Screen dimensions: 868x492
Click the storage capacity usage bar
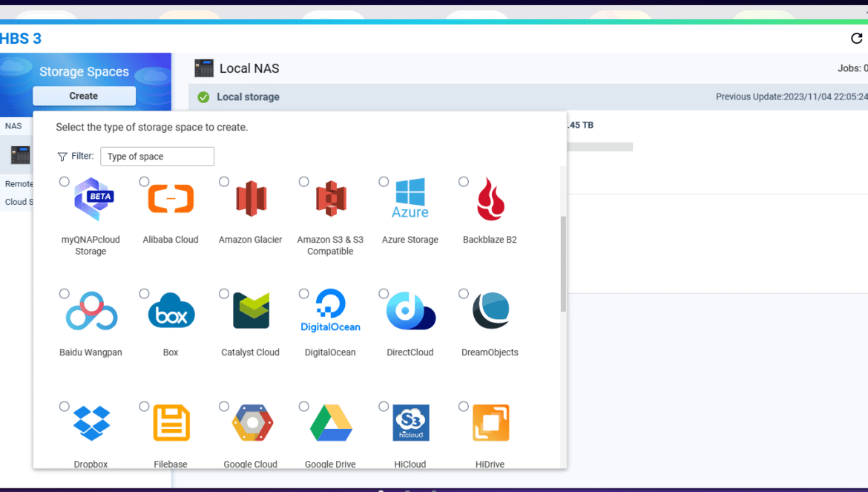point(599,147)
